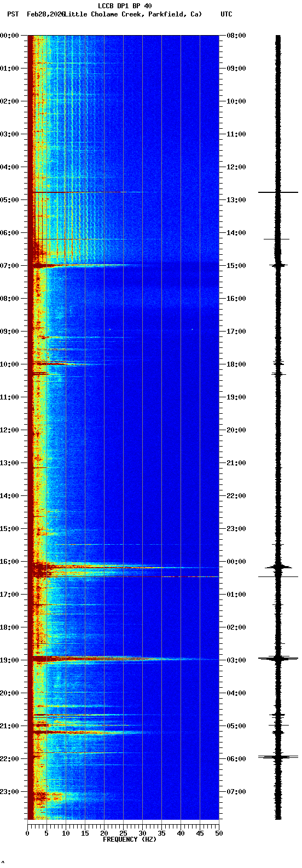Screen dimensions: 302x868
Task: Click the title text "LCCB DP1 BP 40"
Action: pyautogui.click(x=125, y=6)
